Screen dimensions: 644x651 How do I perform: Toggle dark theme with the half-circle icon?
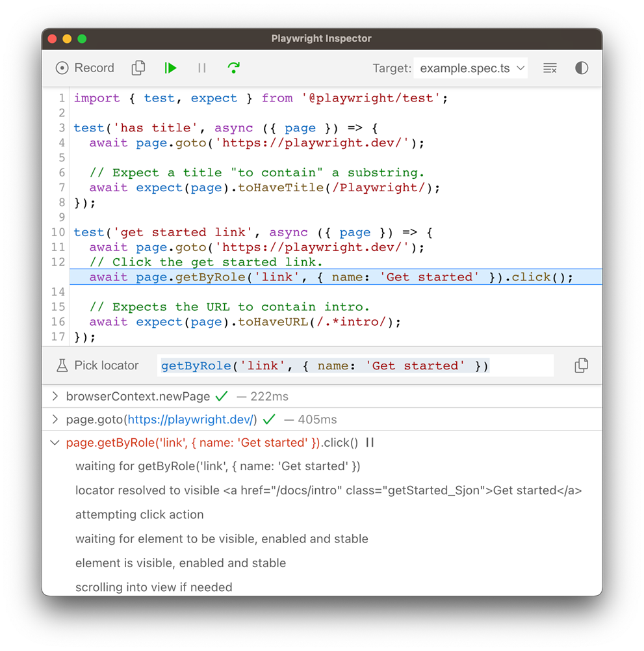tap(582, 68)
